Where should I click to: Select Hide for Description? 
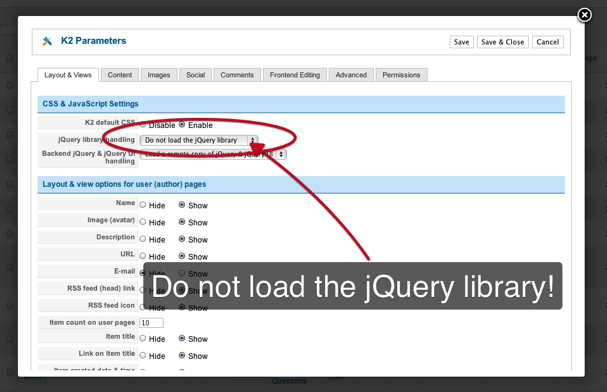click(x=143, y=239)
